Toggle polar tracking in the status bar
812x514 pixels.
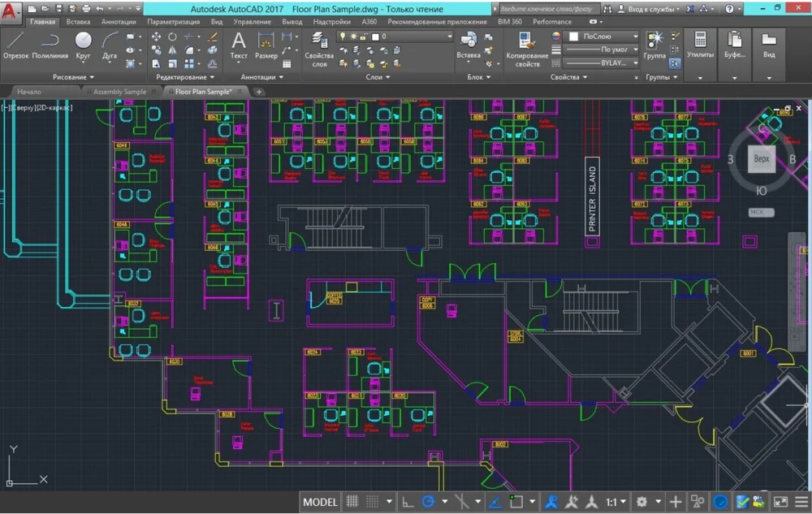click(x=428, y=502)
